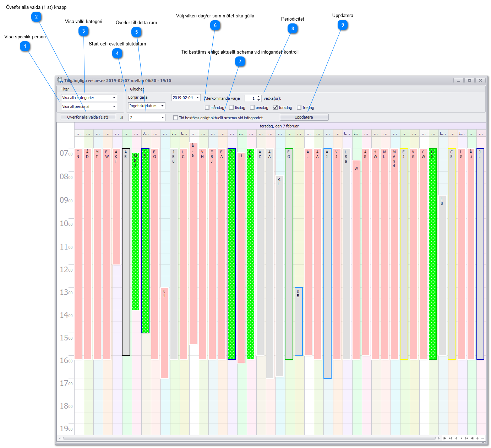Jump to last record navigation arrow
491x448 pixels.
point(472,438)
